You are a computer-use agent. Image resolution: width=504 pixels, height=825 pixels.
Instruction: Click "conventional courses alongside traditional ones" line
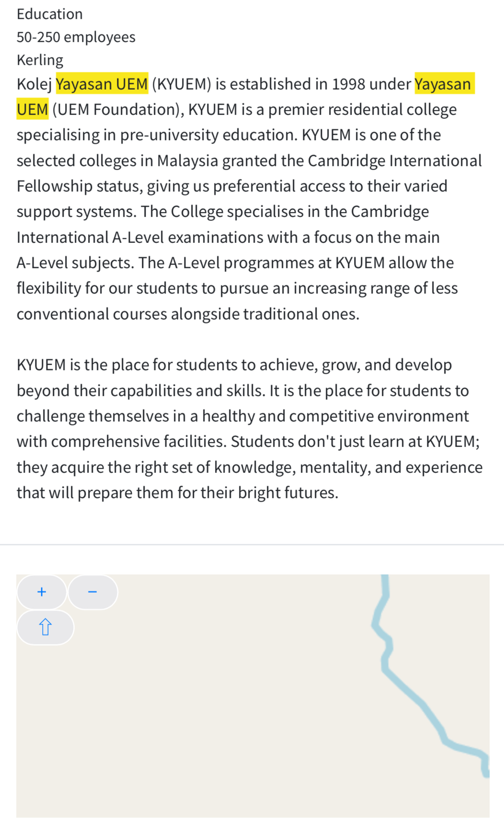[188, 314]
